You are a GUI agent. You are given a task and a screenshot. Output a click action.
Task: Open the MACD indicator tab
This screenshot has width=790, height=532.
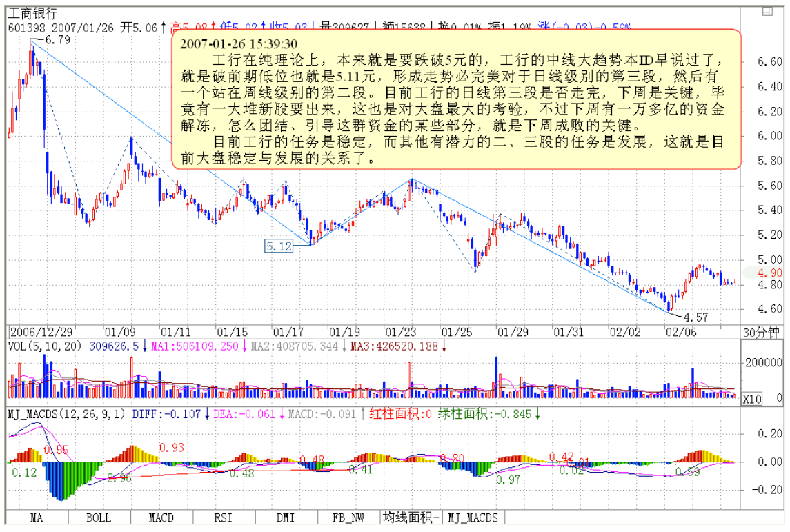[161, 518]
